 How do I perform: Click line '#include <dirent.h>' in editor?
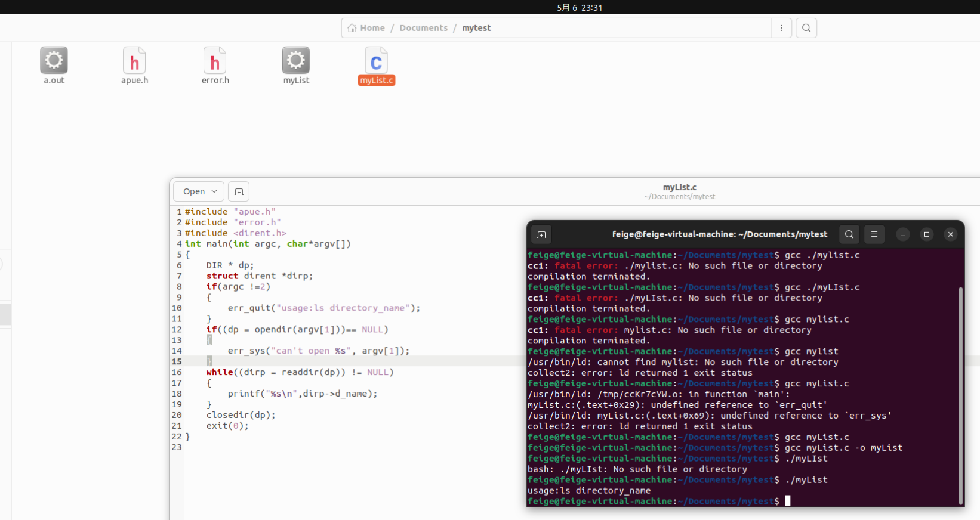(235, 233)
